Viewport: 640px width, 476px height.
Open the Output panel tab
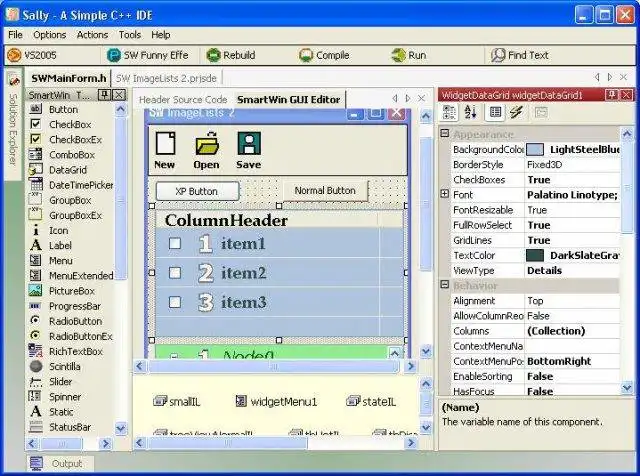(x=60, y=464)
